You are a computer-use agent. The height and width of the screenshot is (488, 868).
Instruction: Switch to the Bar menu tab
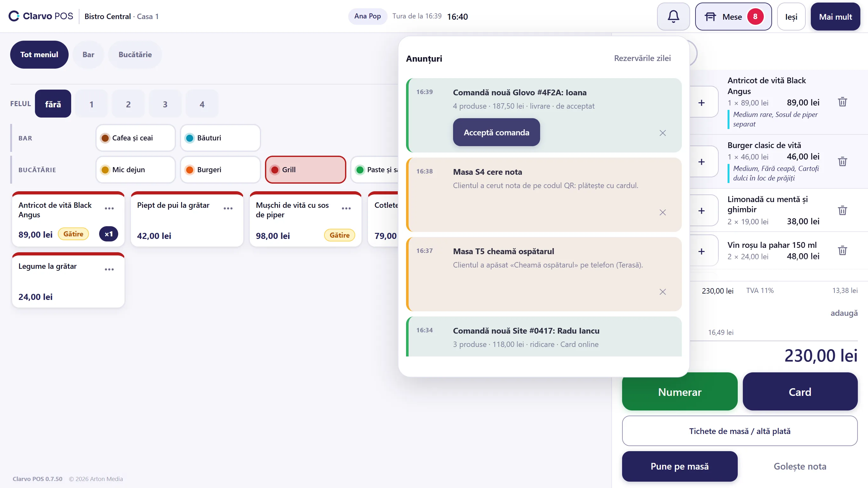88,55
